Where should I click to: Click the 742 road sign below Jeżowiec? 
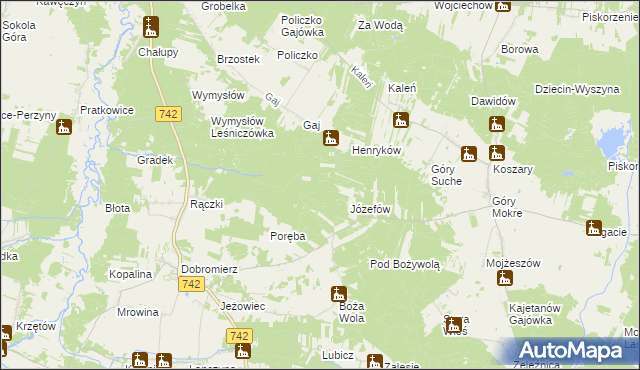239,336
